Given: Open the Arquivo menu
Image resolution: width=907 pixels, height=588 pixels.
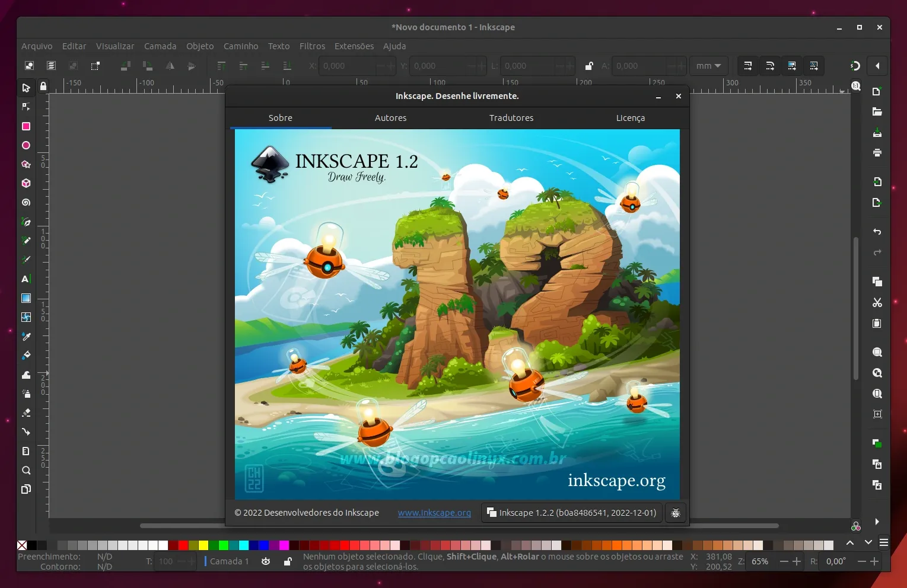Looking at the screenshot, I should (x=37, y=46).
